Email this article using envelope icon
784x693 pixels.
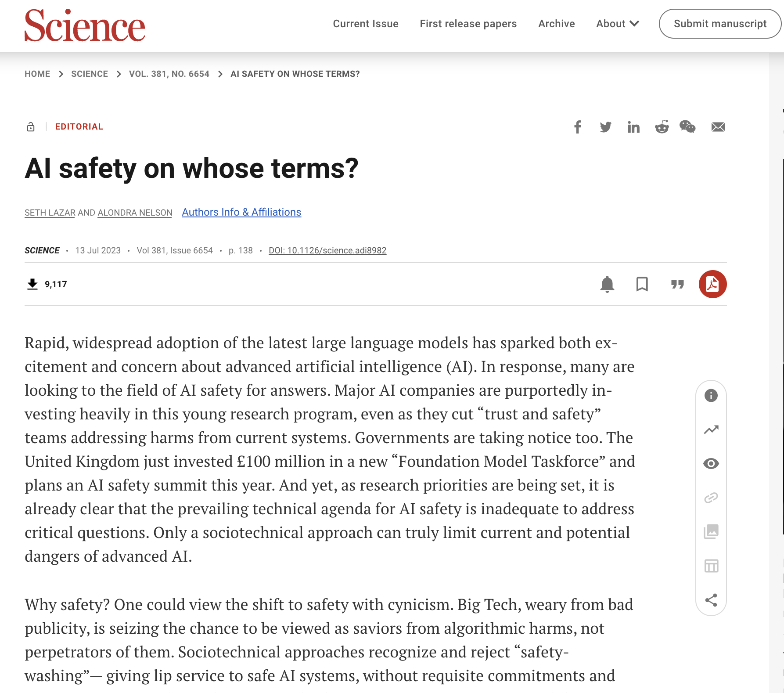point(718,127)
